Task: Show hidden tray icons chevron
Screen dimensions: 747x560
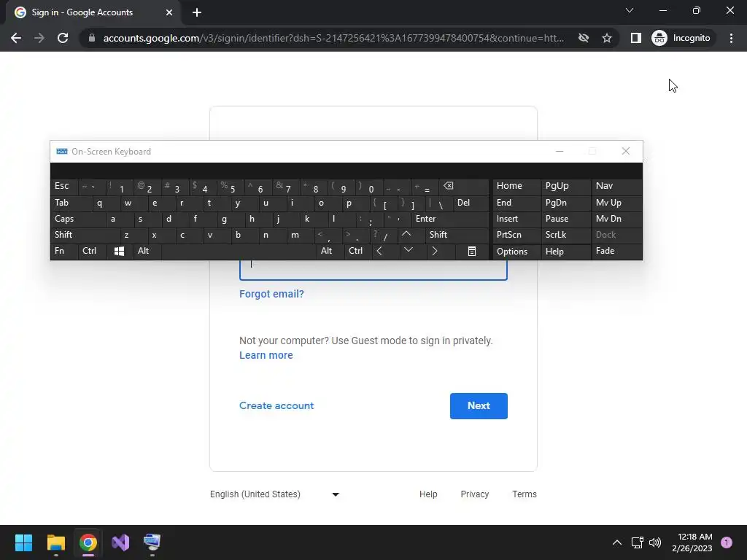Action: [617, 542]
